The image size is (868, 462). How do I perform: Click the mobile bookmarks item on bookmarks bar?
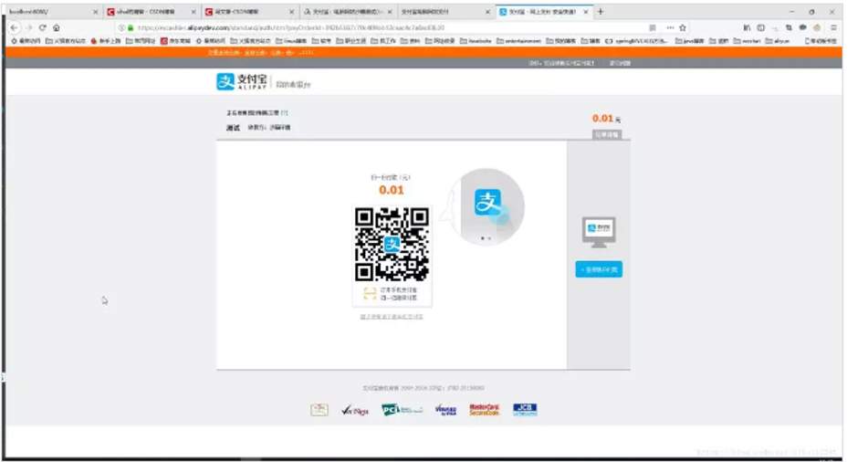pos(821,41)
